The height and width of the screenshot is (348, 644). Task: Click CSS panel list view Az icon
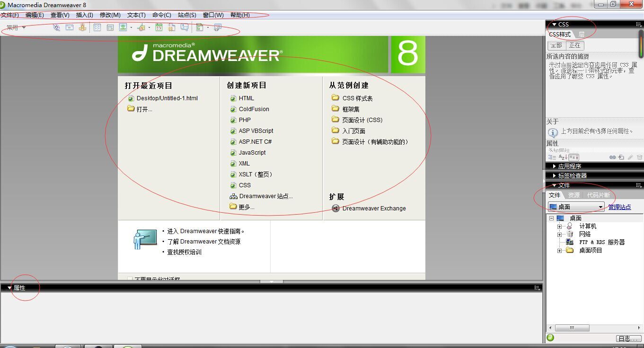coord(563,157)
